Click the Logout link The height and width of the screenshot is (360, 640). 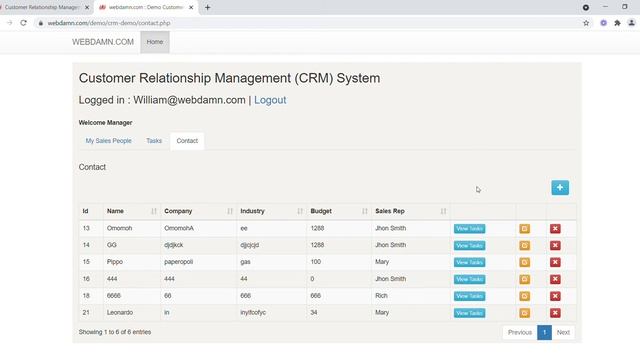click(270, 100)
